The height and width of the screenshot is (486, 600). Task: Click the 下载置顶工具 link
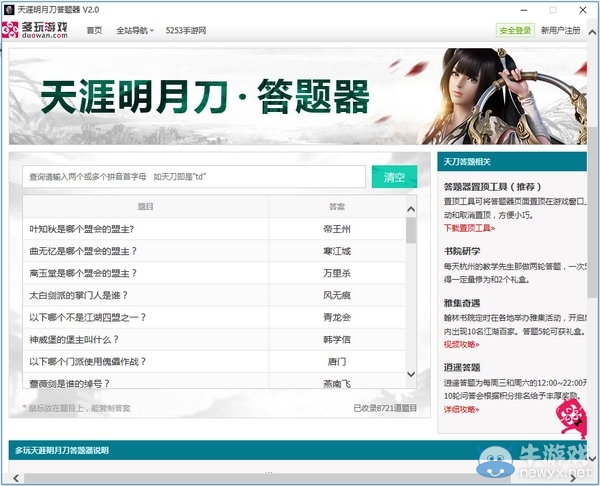(x=469, y=228)
